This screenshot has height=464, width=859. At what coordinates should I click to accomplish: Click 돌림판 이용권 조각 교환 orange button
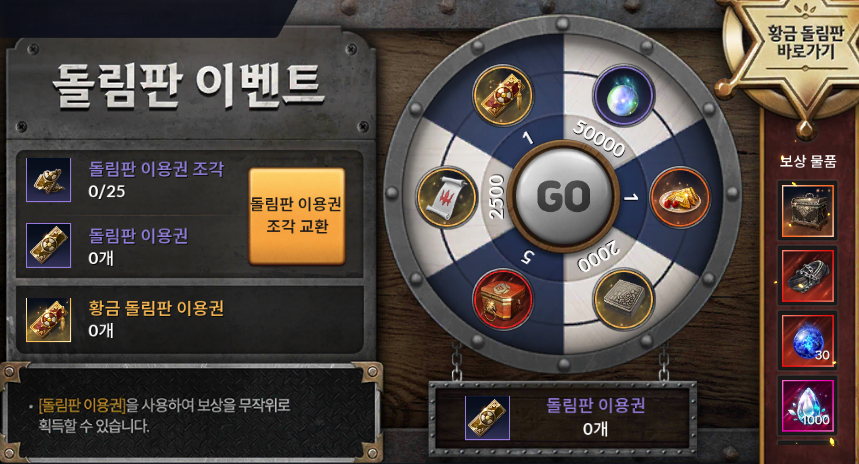coord(297,216)
